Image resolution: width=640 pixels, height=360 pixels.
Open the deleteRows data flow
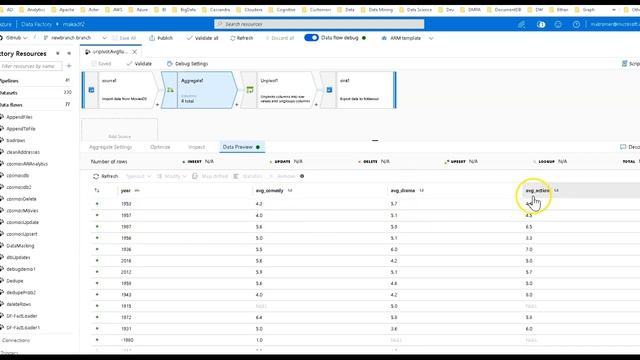coord(18,304)
